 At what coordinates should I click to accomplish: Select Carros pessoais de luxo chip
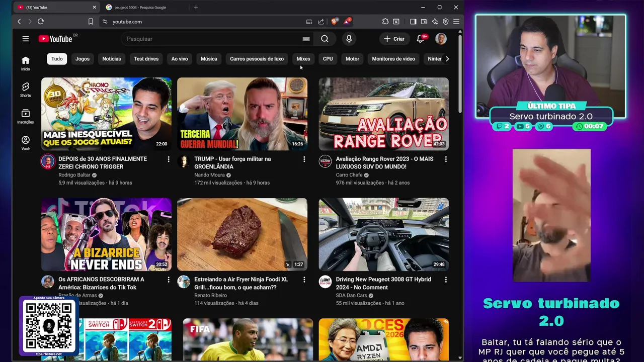pos(257,59)
